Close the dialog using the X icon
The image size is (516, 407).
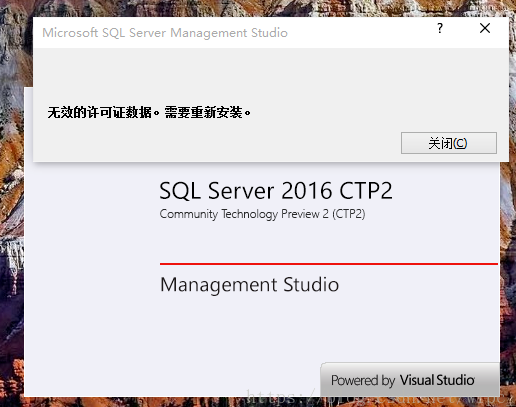point(485,28)
